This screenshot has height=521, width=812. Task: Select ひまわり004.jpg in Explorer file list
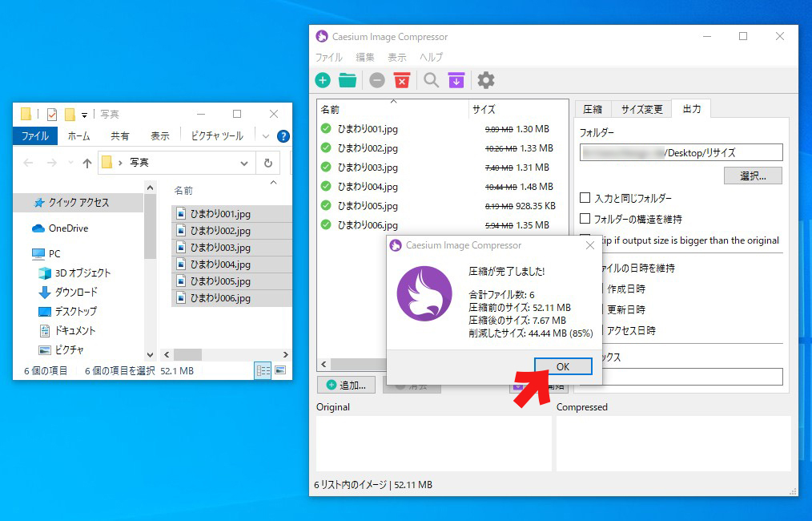pos(231,265)
